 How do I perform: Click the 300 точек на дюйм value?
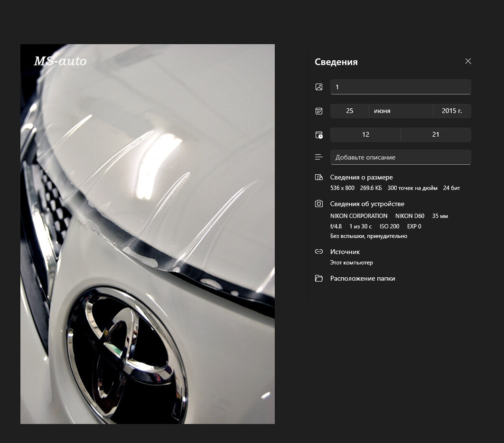pyautogui.click(x=412, y=188)
